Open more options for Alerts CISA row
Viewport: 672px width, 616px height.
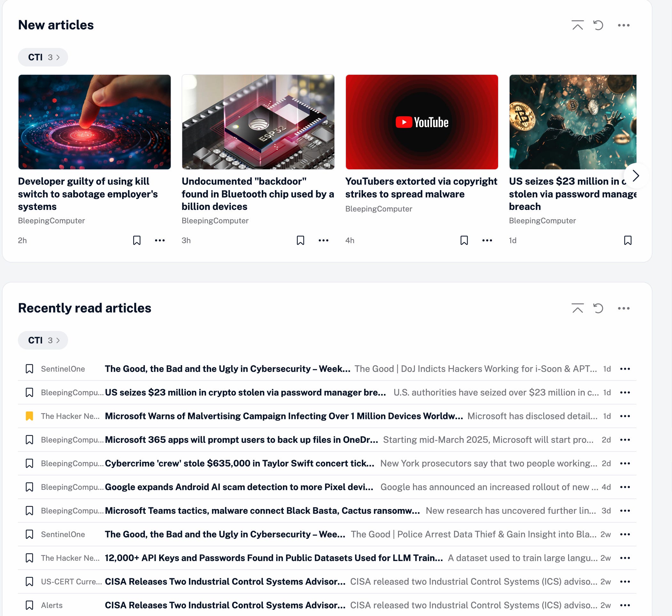pyautogui.click(x=625, y=605)
